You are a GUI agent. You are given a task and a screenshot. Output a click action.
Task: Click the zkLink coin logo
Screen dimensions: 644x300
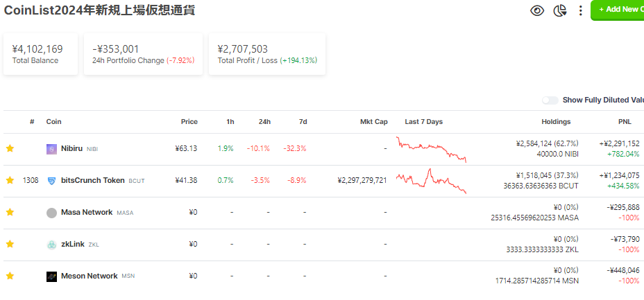click(x=51, y=245)
